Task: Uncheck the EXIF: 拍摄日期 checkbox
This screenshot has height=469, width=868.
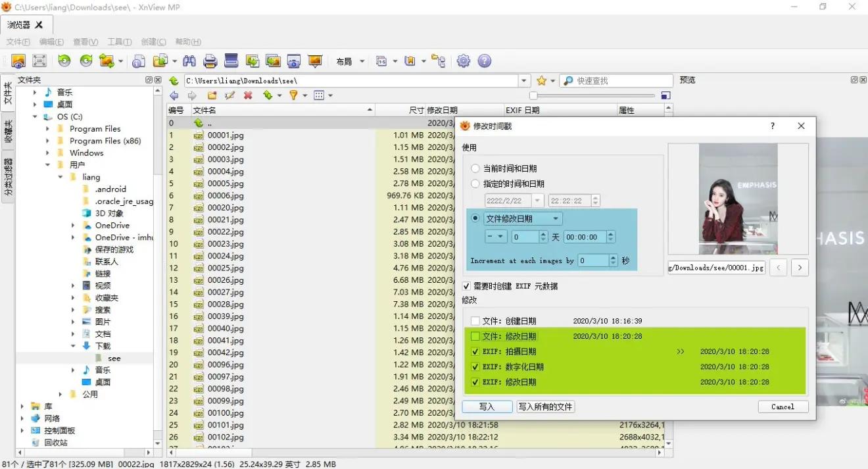Action: coord(475,351)
